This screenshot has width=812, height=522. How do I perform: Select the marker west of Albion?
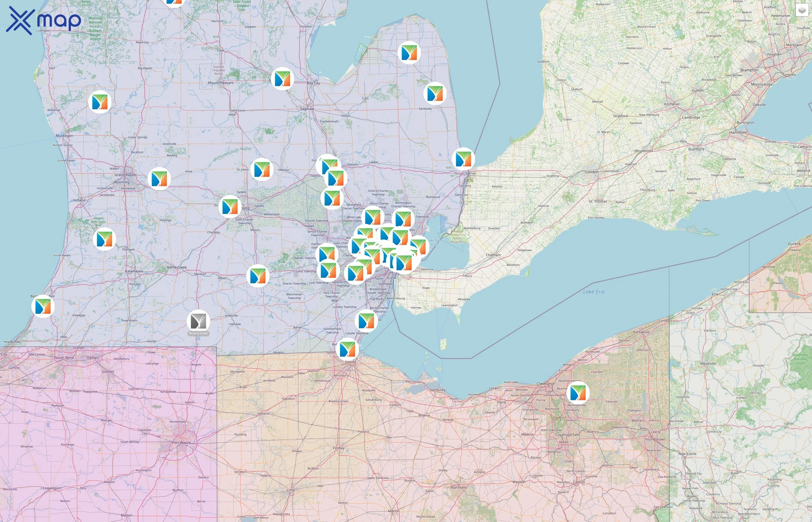[258, 276]
